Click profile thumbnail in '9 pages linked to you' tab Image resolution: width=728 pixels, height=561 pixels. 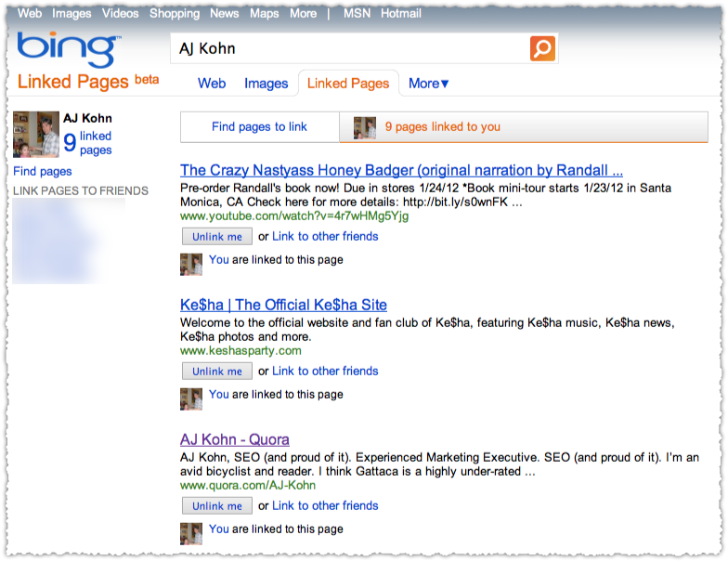tap(364, 127)
